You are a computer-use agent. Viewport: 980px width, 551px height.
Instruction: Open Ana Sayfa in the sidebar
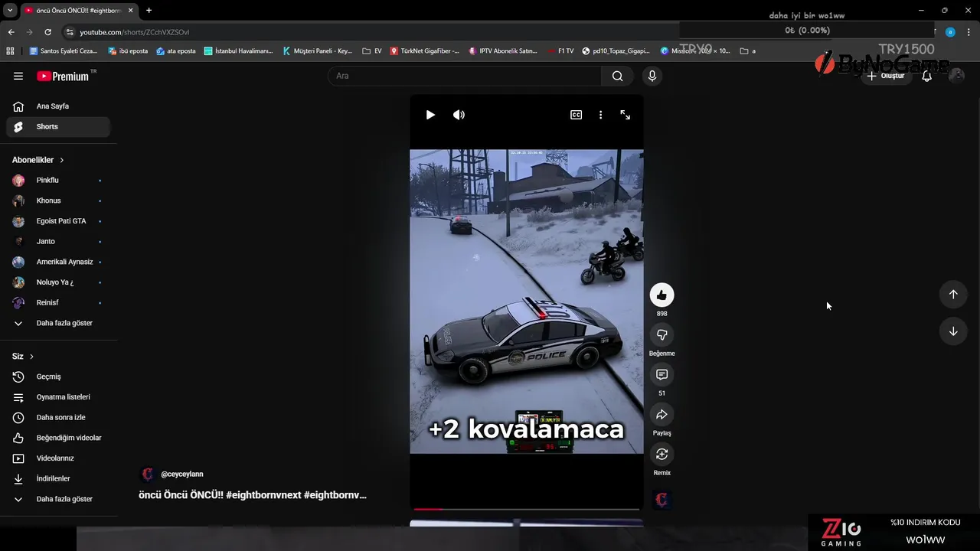58,106
